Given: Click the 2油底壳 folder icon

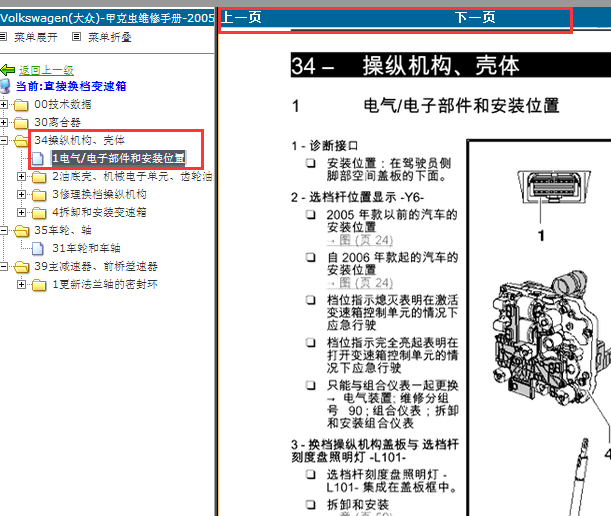Looking at the screenshot, I should [39, 177].
